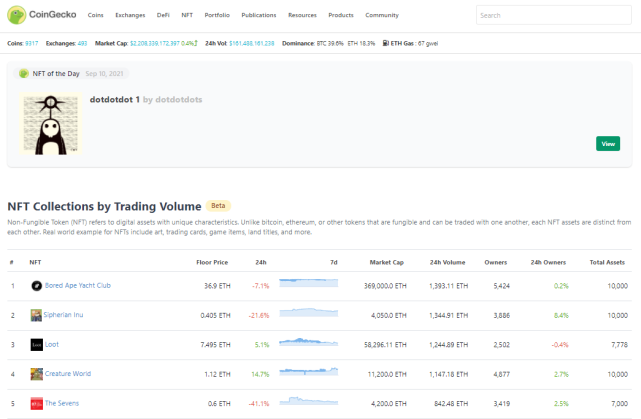Click the The Sevens collection icon
Screen dimensions: 641x419
36,403
